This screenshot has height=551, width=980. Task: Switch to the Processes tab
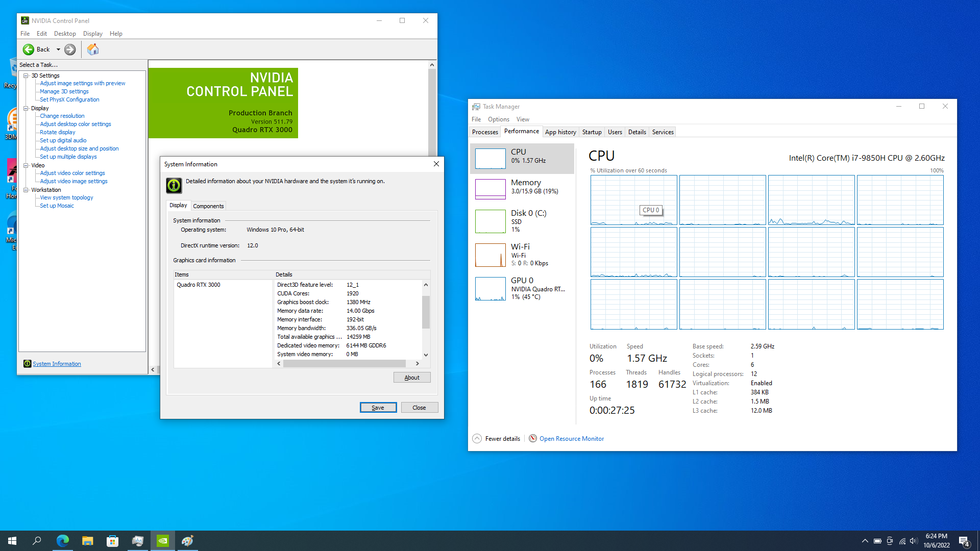pos(485,132)
